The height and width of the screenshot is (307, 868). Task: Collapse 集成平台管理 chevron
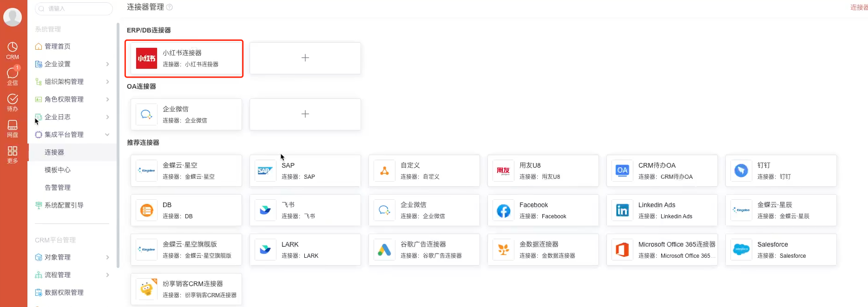point(107,135)
